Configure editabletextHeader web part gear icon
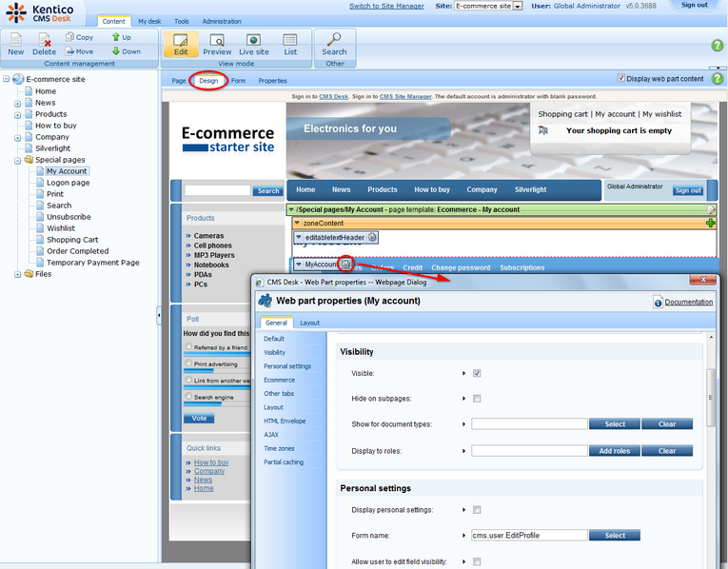The height and width of the screenshot is (569, 728). (x=372, y=237)
